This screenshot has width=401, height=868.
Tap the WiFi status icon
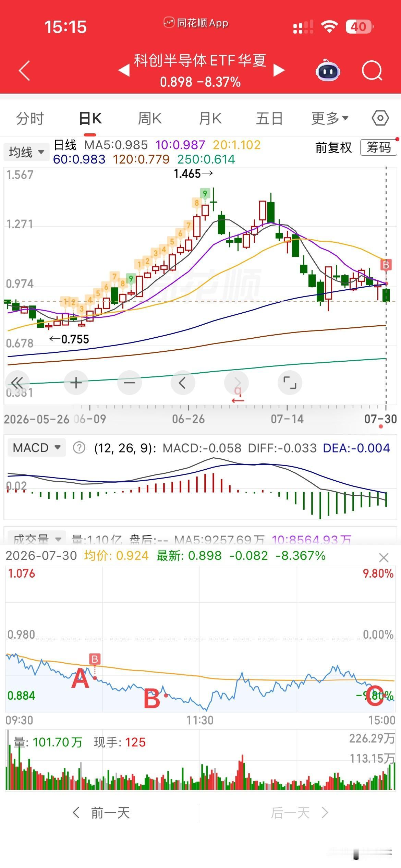[329, 26]
